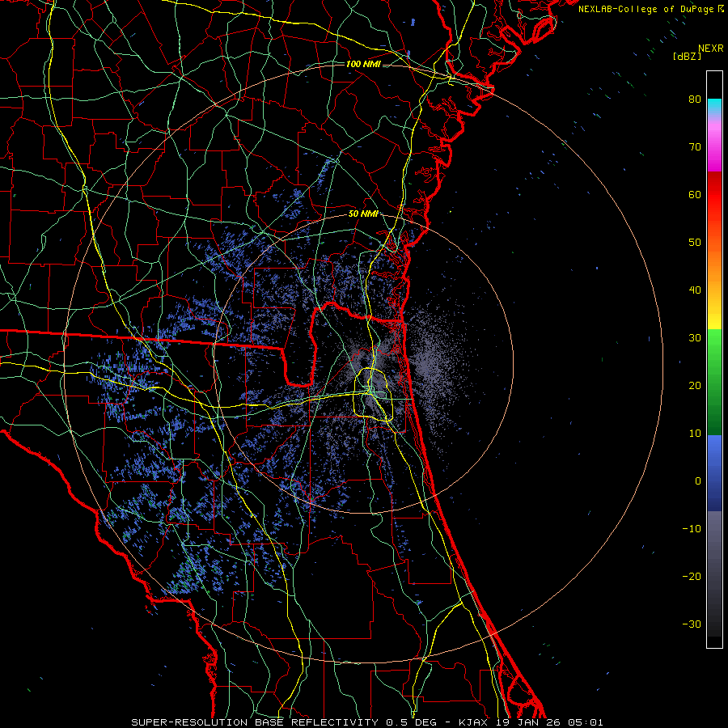728x728 pixels.
Task: Click the 30 value on the dBZ scale
Action: (695, 337)
